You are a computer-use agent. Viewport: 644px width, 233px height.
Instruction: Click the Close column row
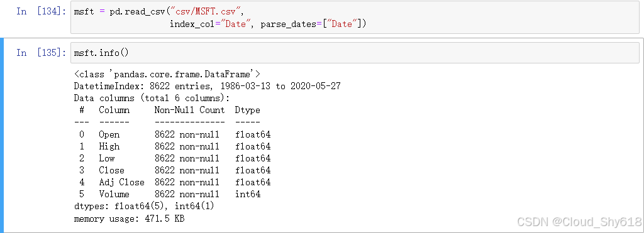click(x=174, y=170)
